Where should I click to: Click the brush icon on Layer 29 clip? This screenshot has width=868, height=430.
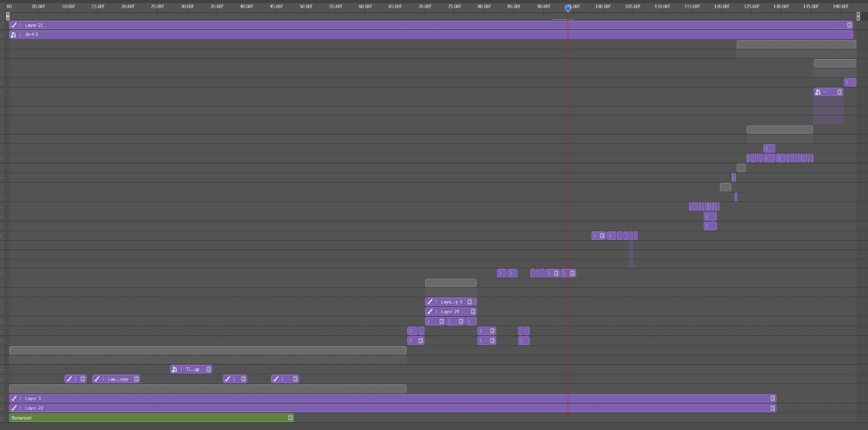coord(430,311)
